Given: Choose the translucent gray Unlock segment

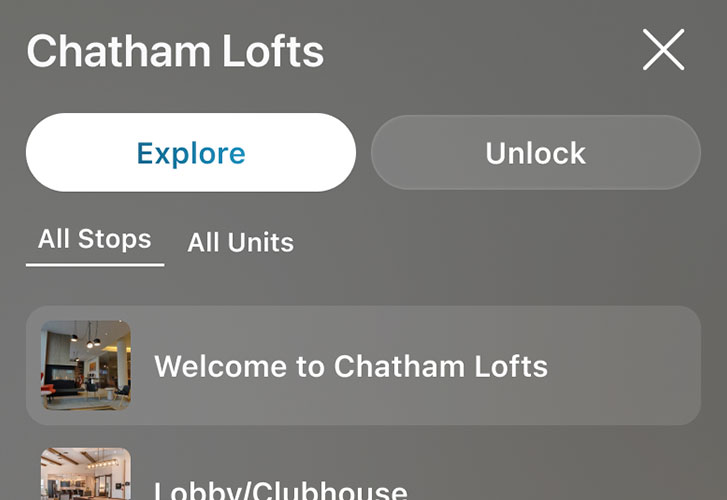Looking at the screenshot, I should [x=536, y=153].
